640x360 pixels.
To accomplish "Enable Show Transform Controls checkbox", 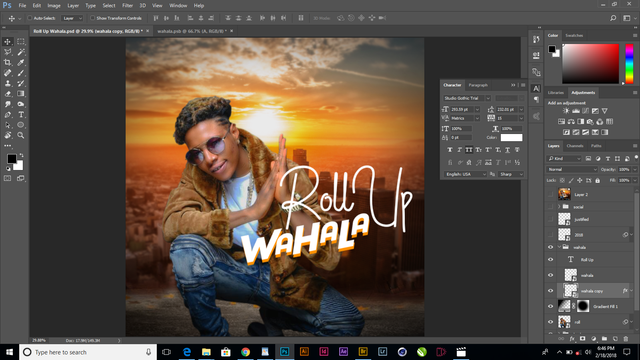I will click(x=92, y=18).
